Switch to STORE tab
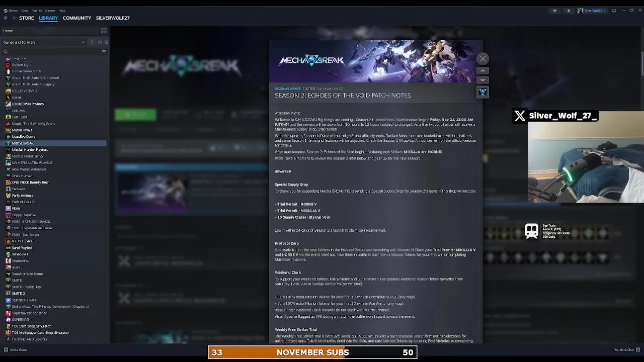Screen dimensions: 644x362 (27, 18)
